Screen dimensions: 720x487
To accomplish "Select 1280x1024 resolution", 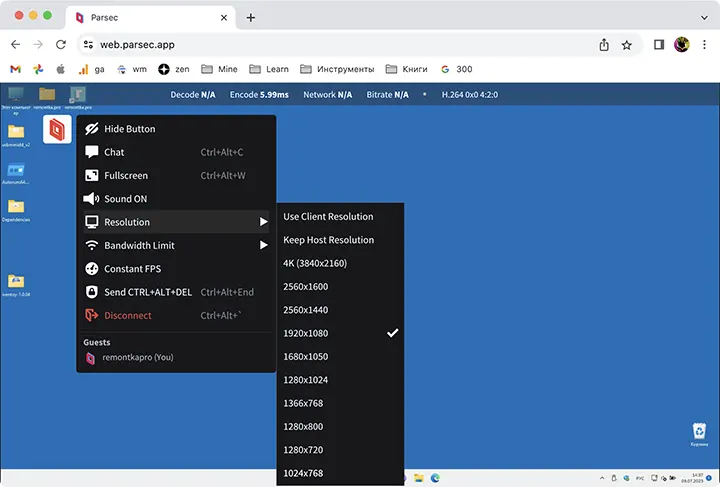I will (340, 380).
